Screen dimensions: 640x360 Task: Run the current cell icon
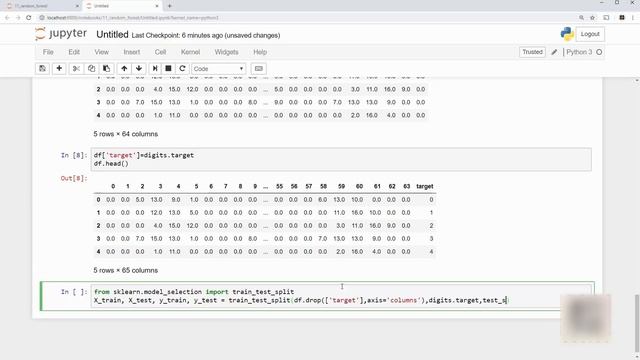click(x=155, y=69)
